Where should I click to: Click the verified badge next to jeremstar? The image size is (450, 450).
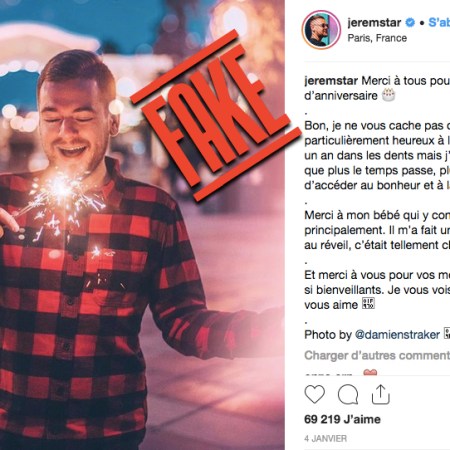[x=410, y=23]
